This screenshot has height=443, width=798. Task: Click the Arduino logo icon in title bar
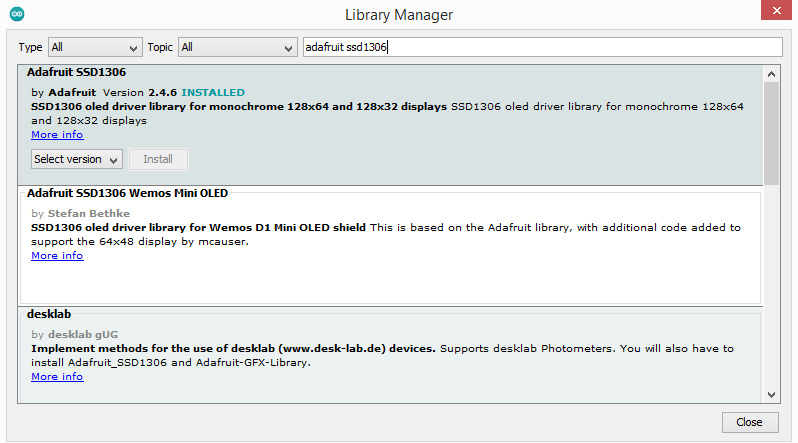point(17,14)
